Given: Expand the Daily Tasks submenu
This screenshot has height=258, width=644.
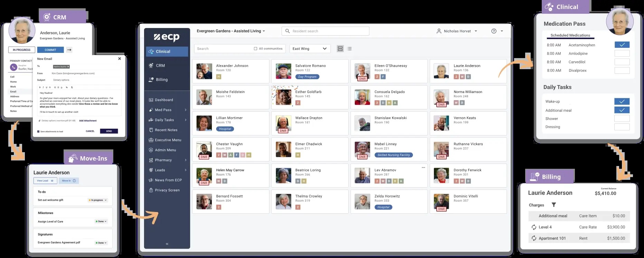Looking at the screenshot, I should pos(186,120).
